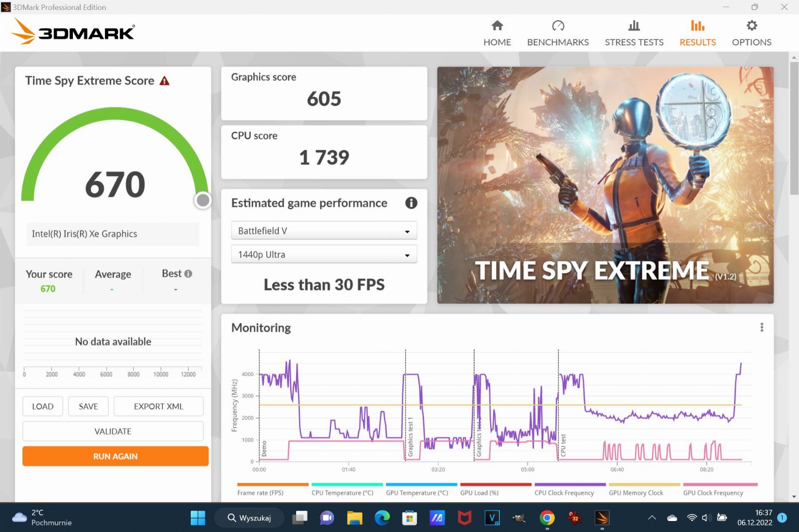The image size is (799, 532).
Task: Toggle the GPU Load (%) legend
Action: click(495, 489)
